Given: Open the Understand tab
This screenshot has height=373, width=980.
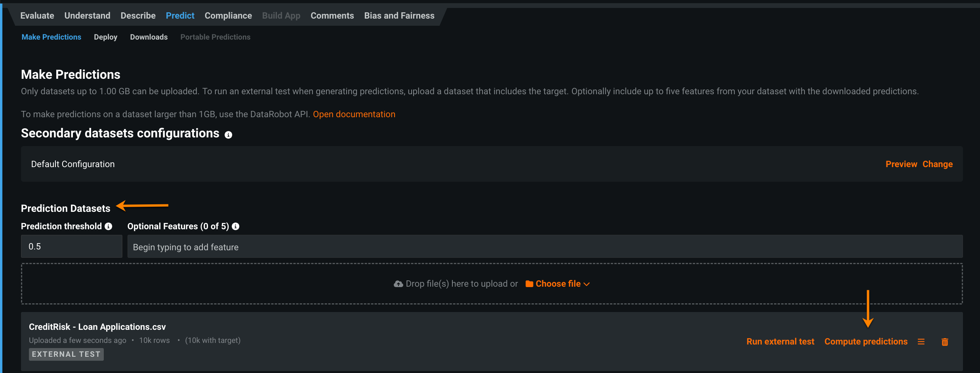Looking at the screenshot, I should (x=87, y=16).
